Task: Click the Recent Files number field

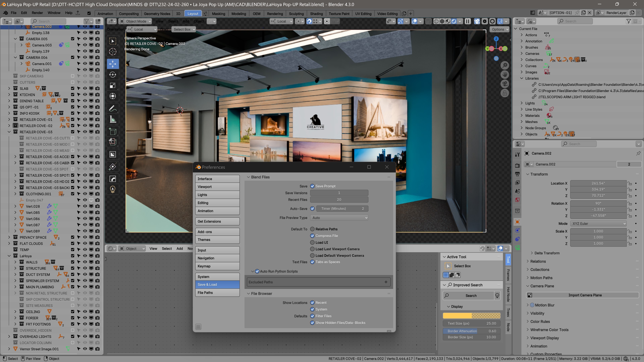Action: click(339, 200)
